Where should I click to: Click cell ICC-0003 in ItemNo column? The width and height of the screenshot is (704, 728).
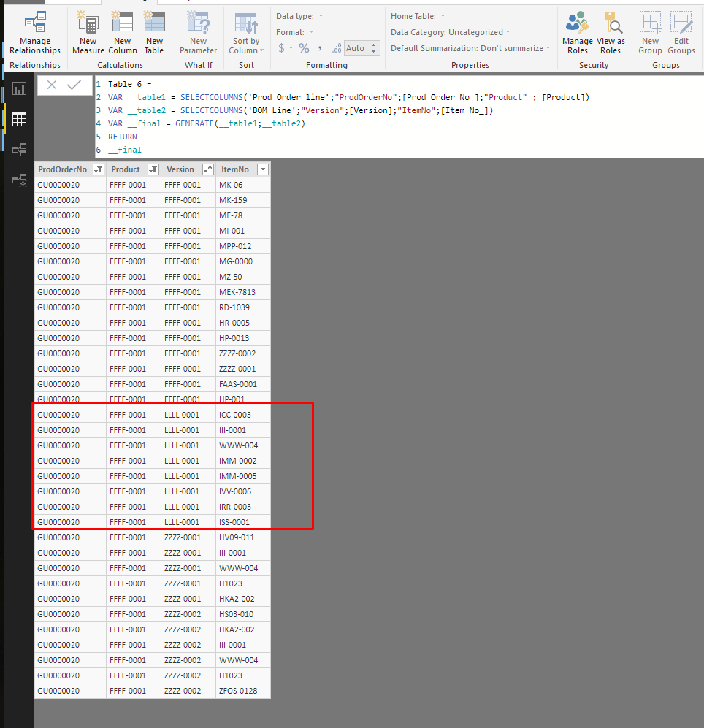243,415
